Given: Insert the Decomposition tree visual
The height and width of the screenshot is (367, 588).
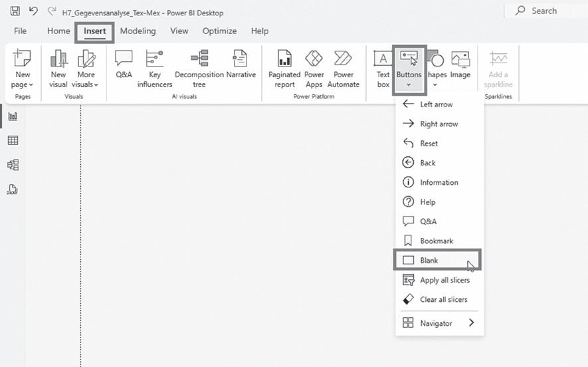Looking at the screenshot, I should point(199,69).
